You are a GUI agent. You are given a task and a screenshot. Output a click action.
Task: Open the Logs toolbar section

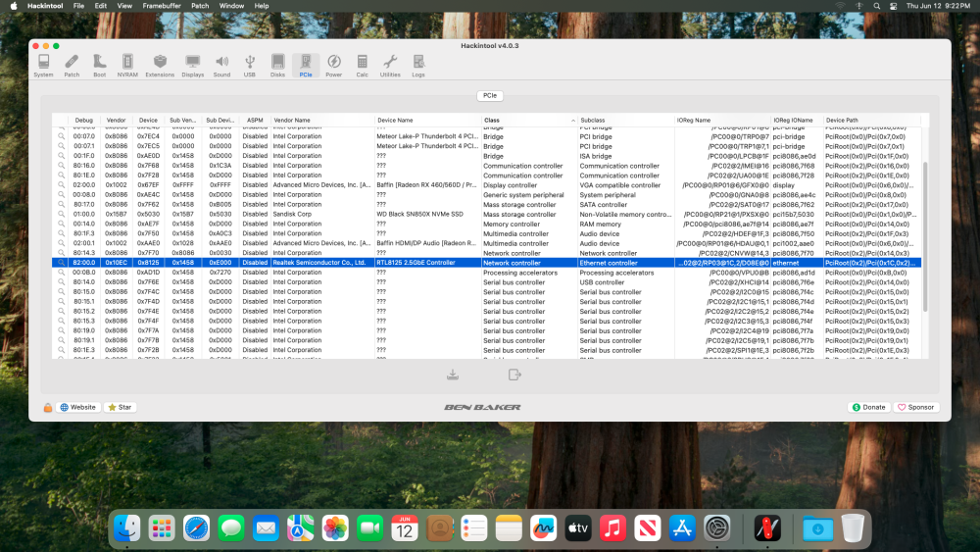coord(418,66)
